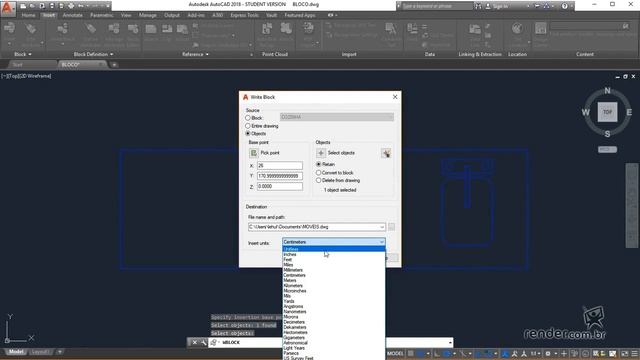
Task: Click the clean screen icon in status bar
Action: click(x=624, y=353)
